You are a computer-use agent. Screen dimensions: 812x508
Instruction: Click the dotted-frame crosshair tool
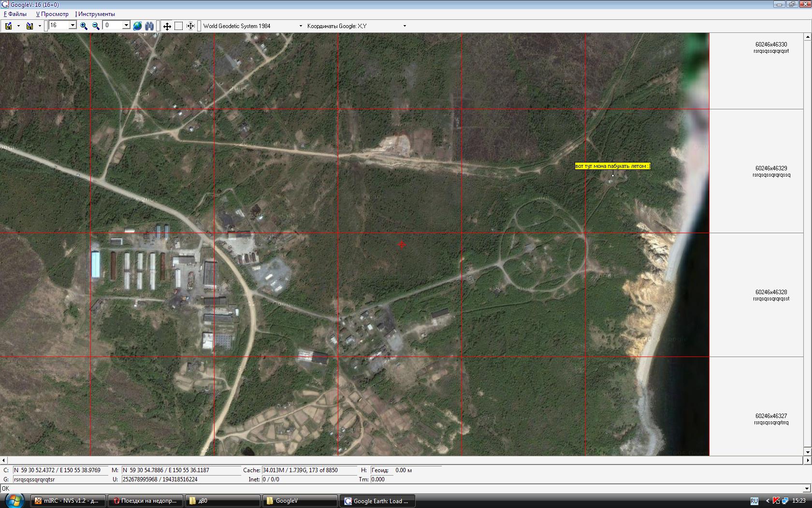click(190, 26)
